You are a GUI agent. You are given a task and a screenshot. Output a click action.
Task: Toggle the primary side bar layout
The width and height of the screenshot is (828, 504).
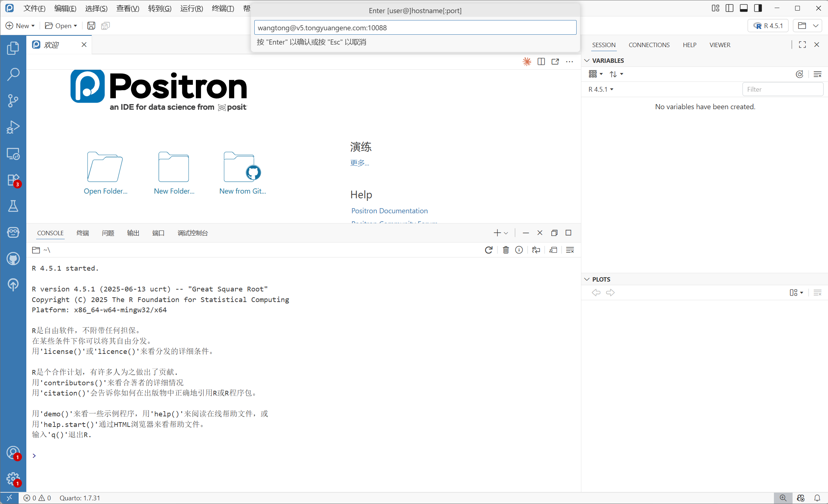[x=730, y=8]
